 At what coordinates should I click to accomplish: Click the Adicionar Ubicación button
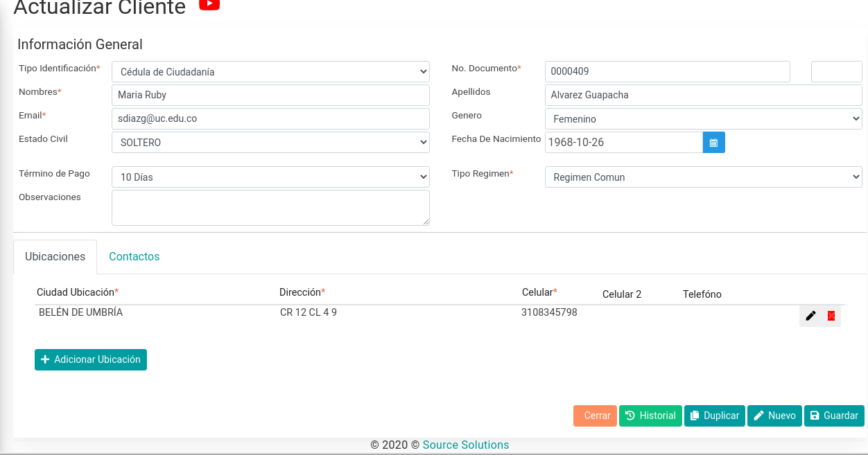[91, 359]
